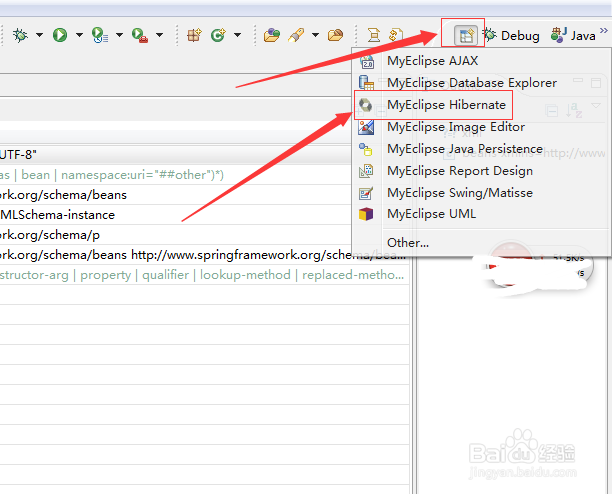
Task: Click the Open Type folder icon
Action: (272, 35)
